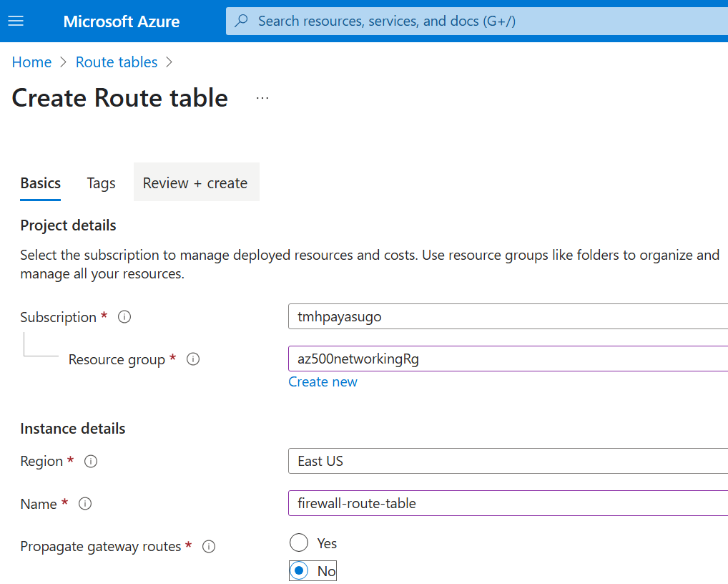Click the Name input field

[x=508, y=503]
